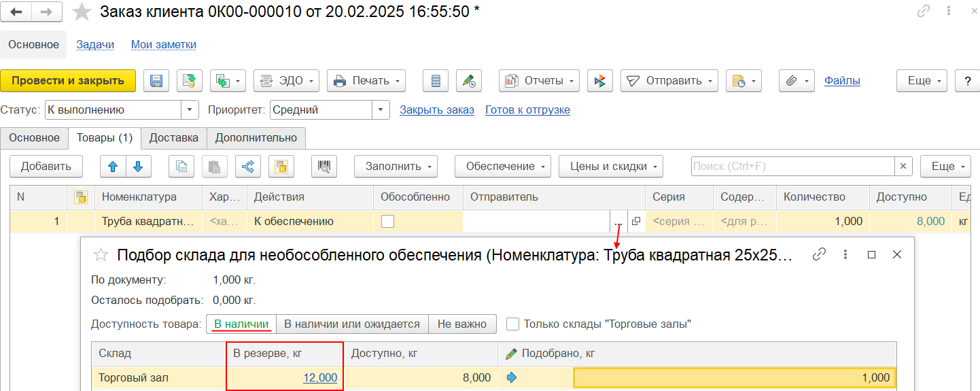Click the split row icon
The height and width of the screenshot is (391, 980).
coord(248,167)
